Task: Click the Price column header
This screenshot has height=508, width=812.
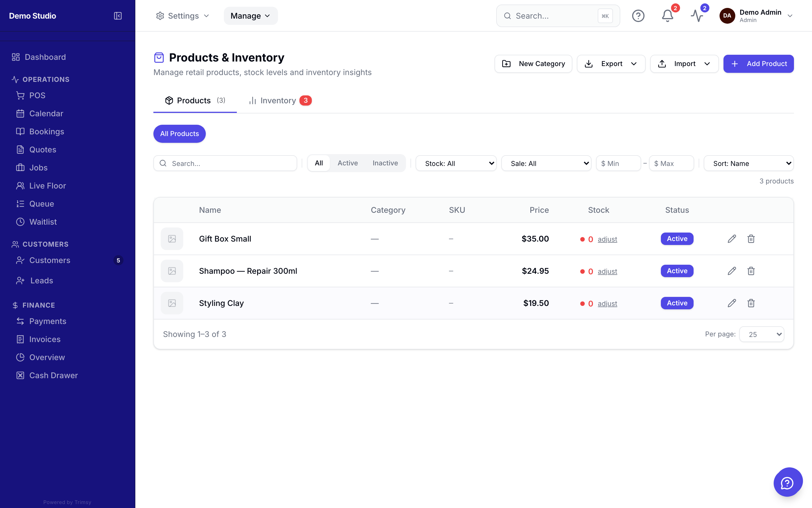Action: click(539, 210)
